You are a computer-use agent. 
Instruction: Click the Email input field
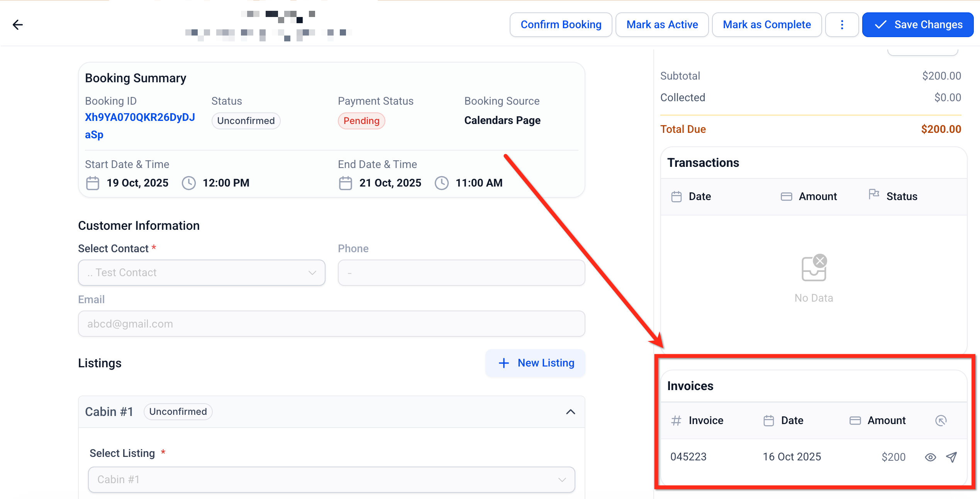(x=331, y=324)
